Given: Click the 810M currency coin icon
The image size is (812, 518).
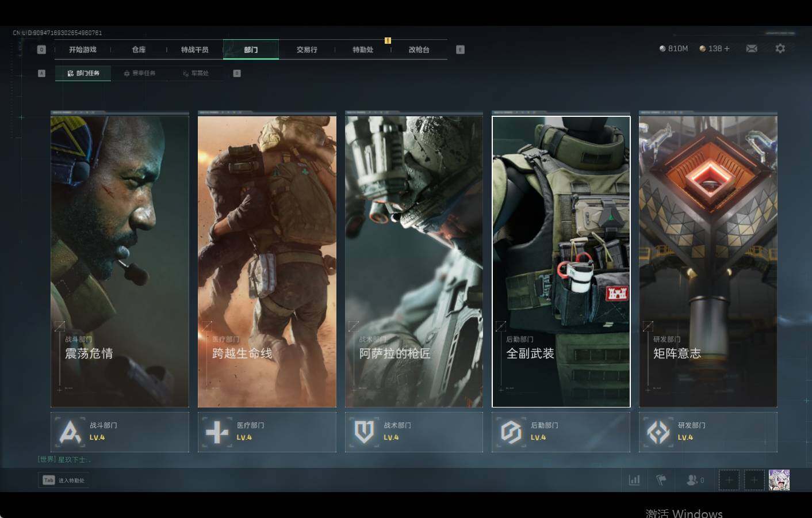Looking at the screenshot, I should coord(662,49).
